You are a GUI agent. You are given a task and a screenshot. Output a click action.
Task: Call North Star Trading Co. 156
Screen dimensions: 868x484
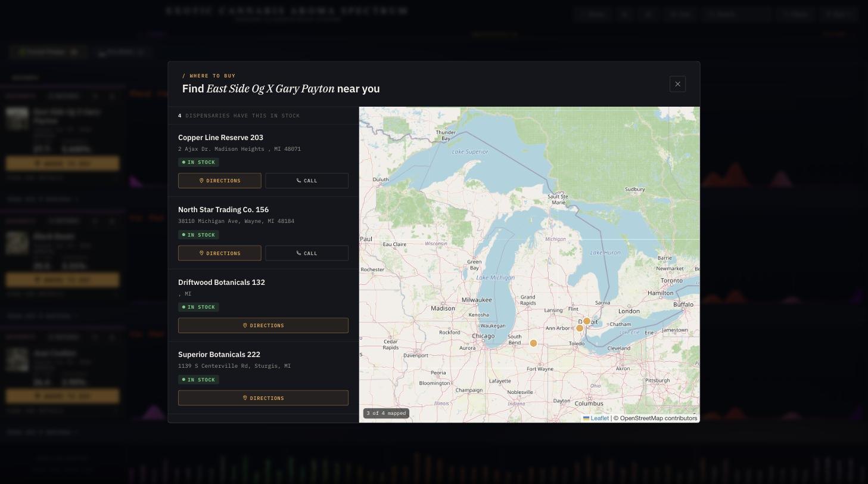point(307,253)
